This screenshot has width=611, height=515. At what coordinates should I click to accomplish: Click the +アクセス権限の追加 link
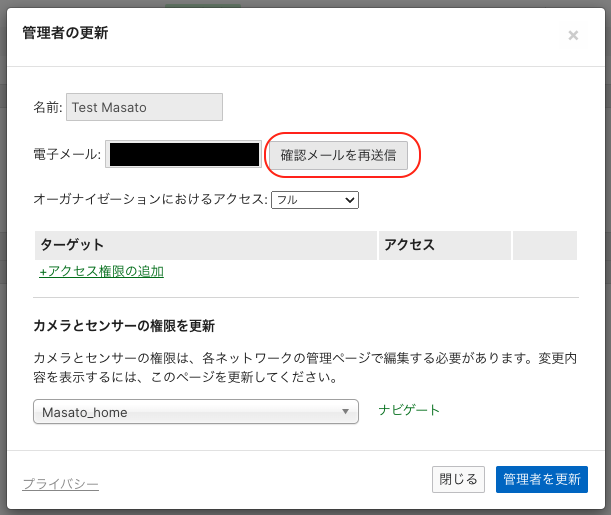coord(101,271)
